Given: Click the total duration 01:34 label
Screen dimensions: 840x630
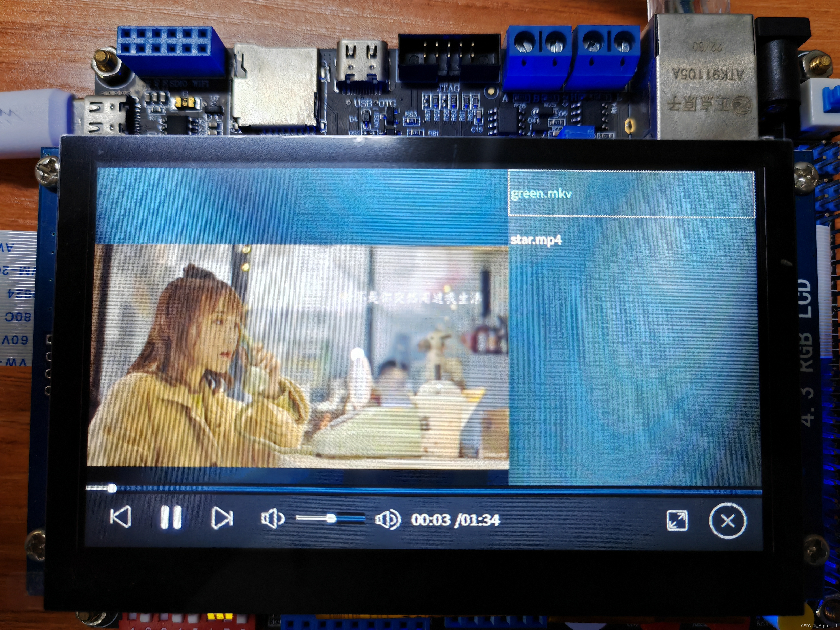Looking at the screenshot, I should coord(480,520).
